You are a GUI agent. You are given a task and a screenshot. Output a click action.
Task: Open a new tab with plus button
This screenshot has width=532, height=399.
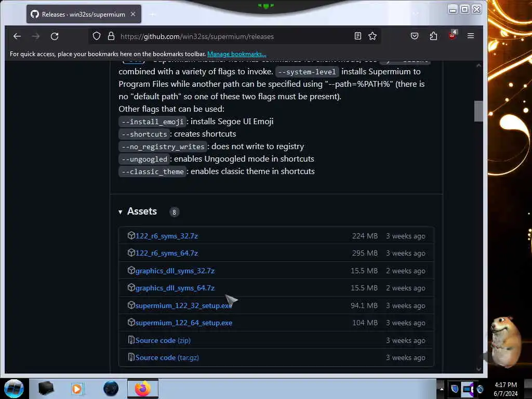[x=152, y=14]
